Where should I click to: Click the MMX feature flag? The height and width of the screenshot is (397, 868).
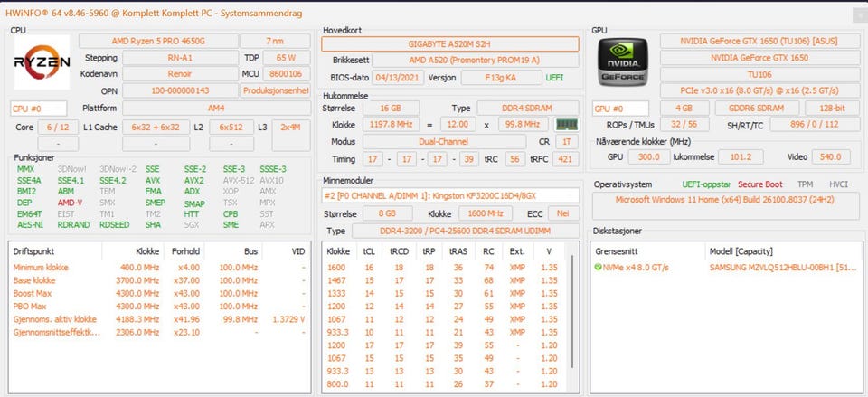click(x=25, y=169)
